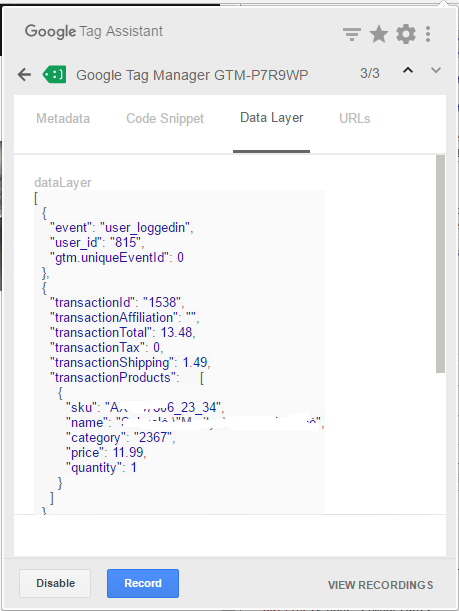Open the URLs tab
Screen dimensions: 459x611
coord(355,118)
